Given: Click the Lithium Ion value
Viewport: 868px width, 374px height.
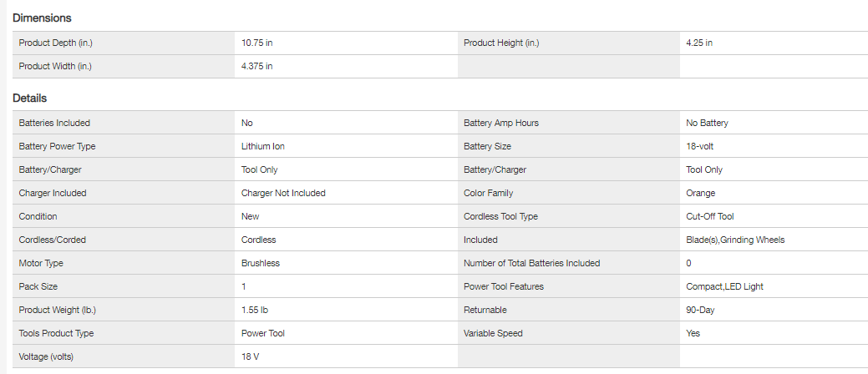Looking at the screenshot, I should tap(263, 146).
